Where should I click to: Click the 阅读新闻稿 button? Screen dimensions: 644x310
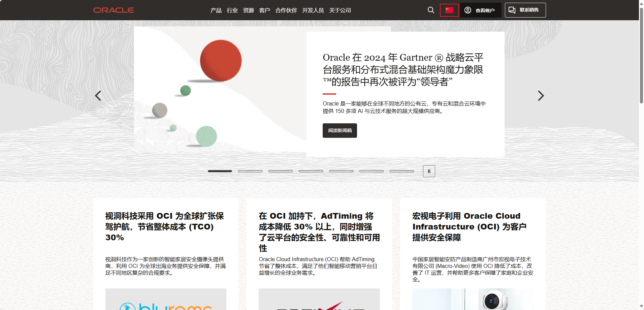point(340,130)
